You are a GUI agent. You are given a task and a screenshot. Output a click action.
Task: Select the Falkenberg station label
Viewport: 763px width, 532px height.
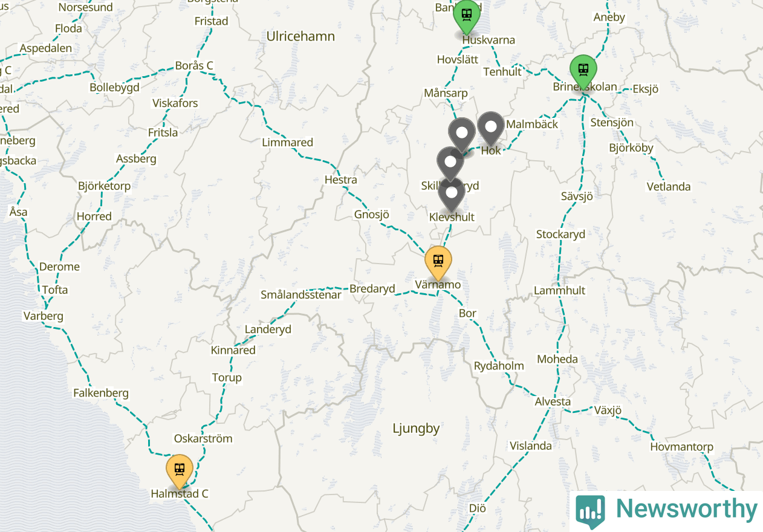pyautogui.click(x=101, y=393)
